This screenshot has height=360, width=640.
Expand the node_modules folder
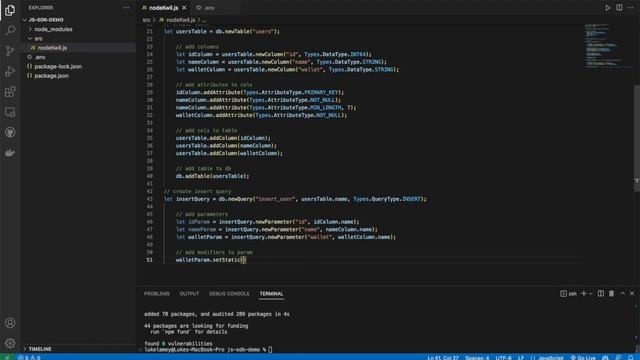[x=53, y=29]
